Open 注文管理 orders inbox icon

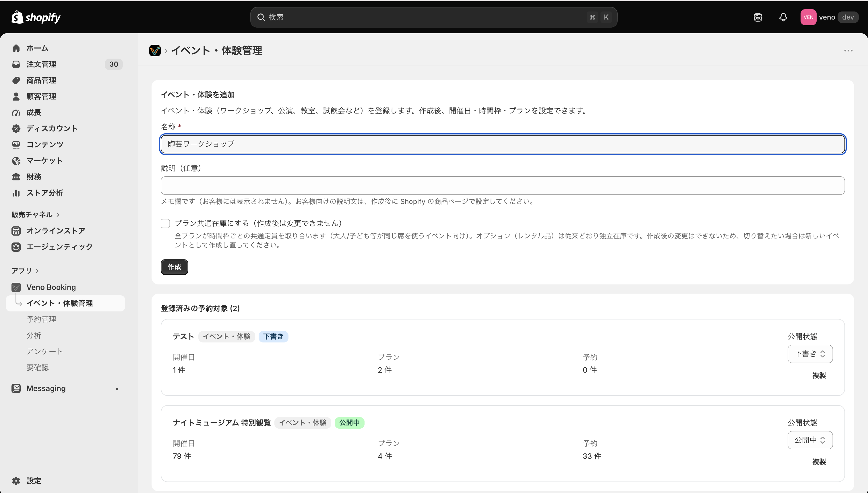click(16, 64)
